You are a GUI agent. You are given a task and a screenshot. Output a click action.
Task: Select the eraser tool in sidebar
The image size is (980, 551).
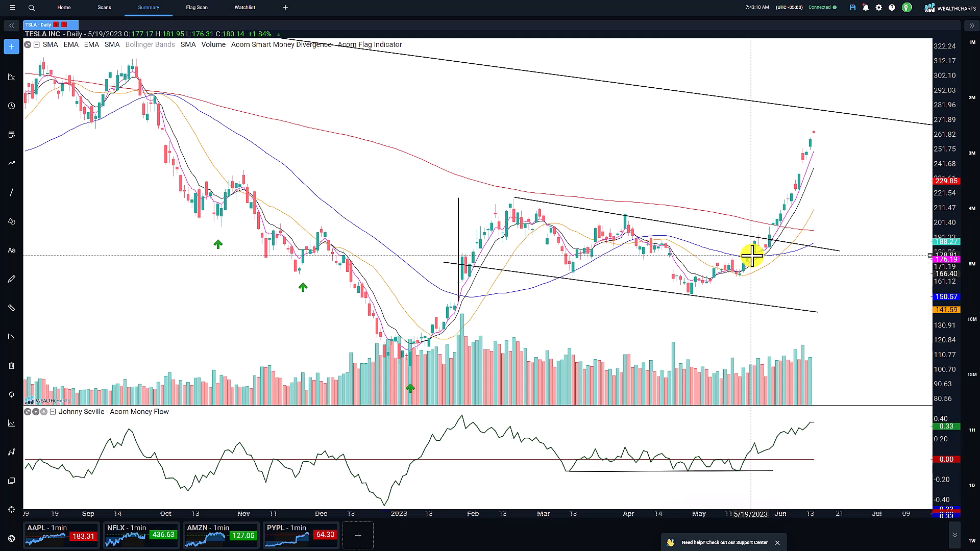[x=11, y=337]
